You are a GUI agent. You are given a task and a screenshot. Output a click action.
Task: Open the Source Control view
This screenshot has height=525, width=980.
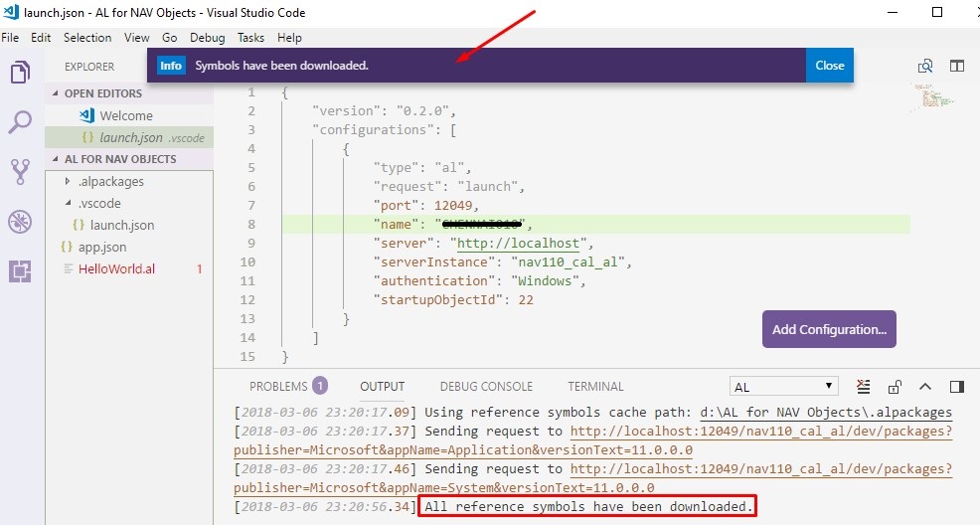coord(20,171)
